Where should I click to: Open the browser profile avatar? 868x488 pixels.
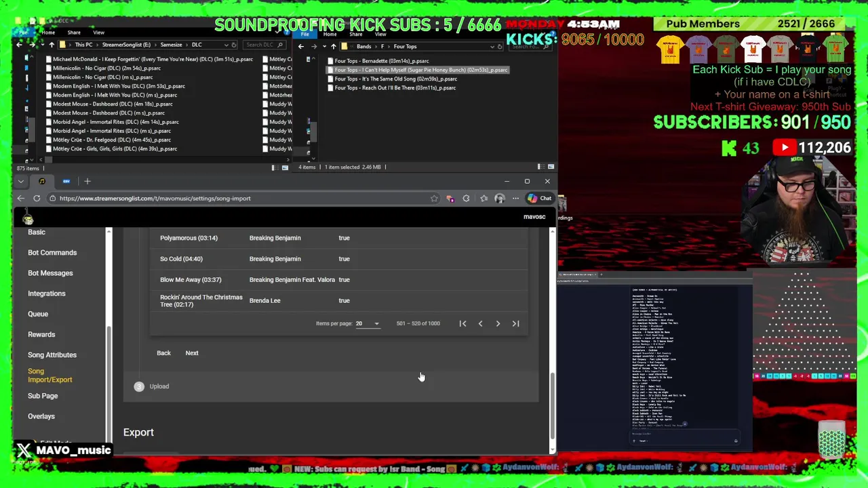tap(500, 199)
